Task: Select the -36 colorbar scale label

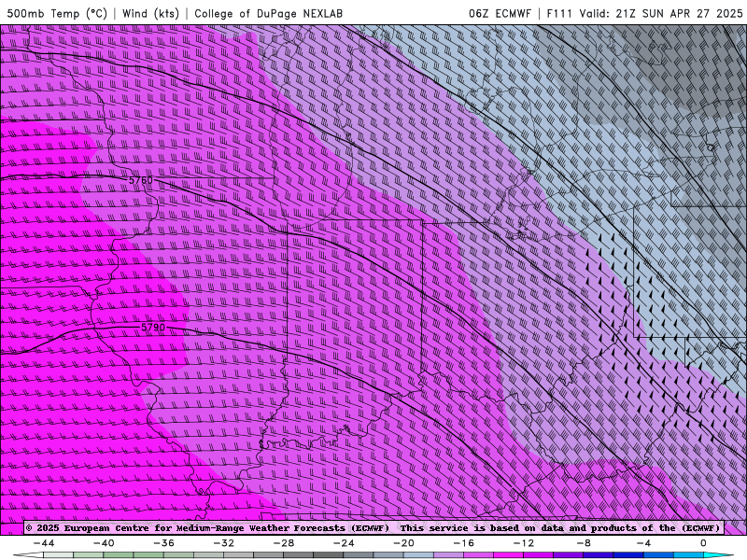Action: pos(164,543)
